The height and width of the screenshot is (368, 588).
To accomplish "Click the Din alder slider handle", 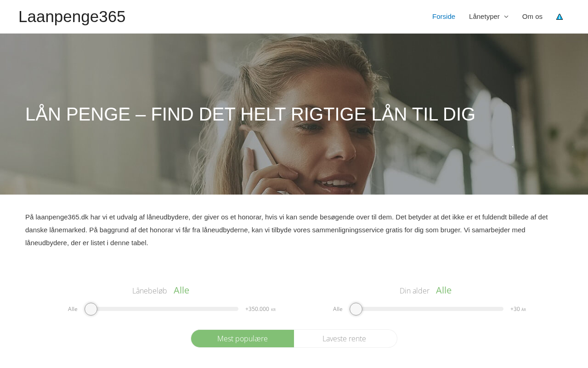I will pyautogui.click(x=356, y=309).
